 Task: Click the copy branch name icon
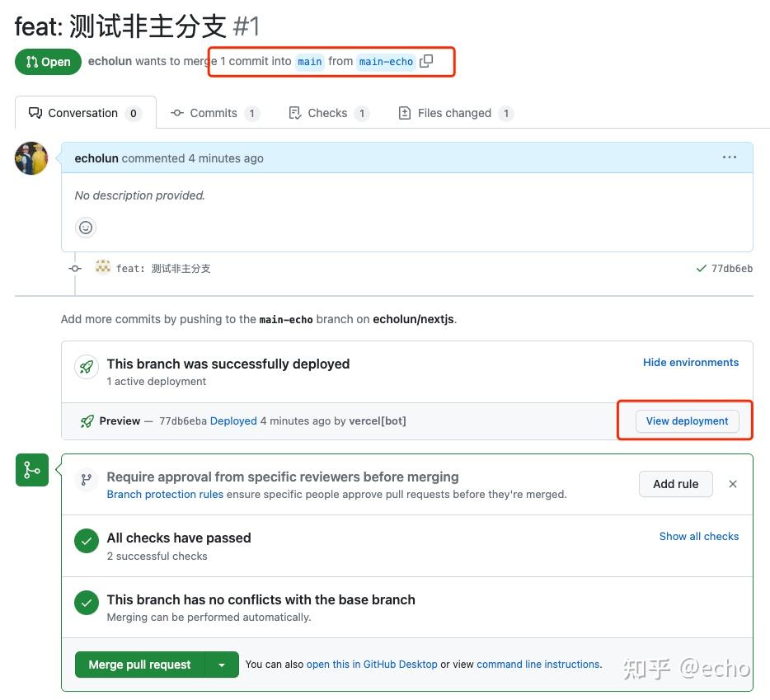tap(427, 61)
